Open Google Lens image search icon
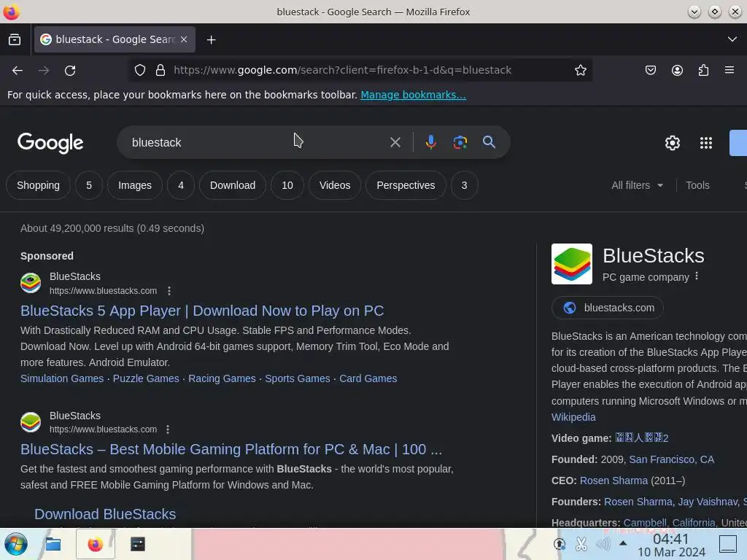 click(x=460, y=142)
